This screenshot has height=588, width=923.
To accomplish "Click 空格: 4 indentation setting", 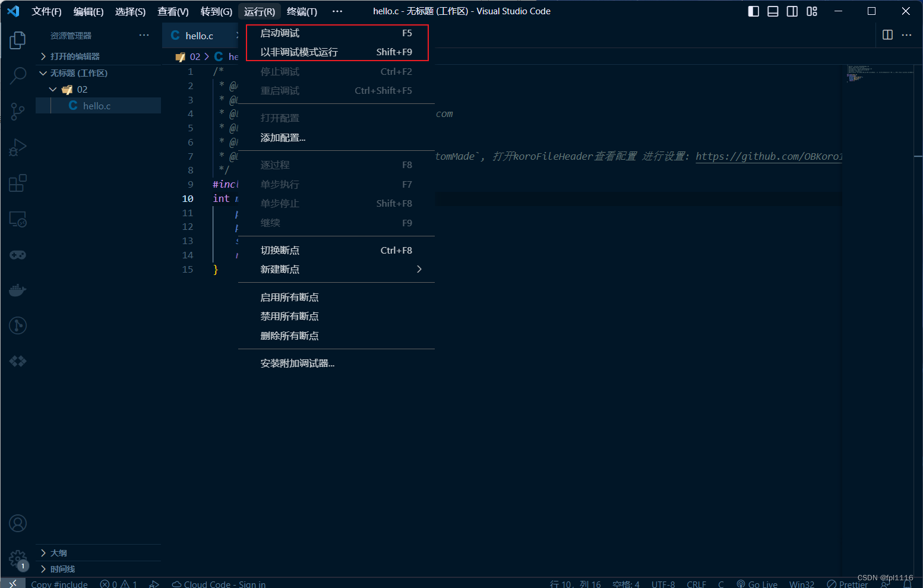I will (626, 584).
